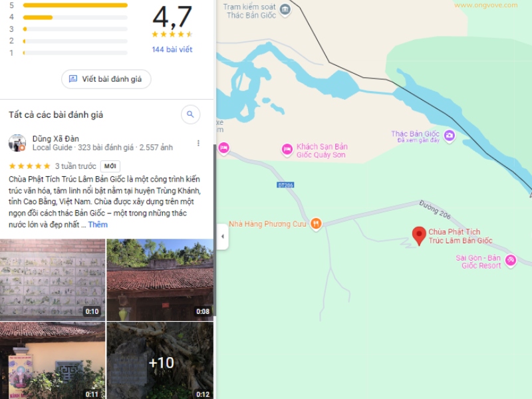Play the 0:08 tiled roof video thumbnail
The width and height of the screenshot is (532, 399).
(160, 280)
